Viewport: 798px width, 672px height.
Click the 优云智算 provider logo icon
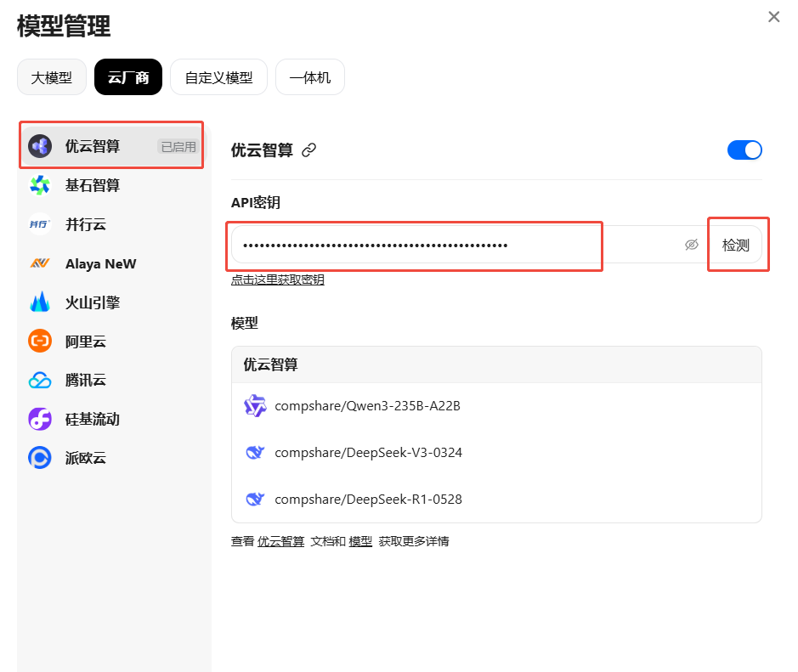[40, 146]
